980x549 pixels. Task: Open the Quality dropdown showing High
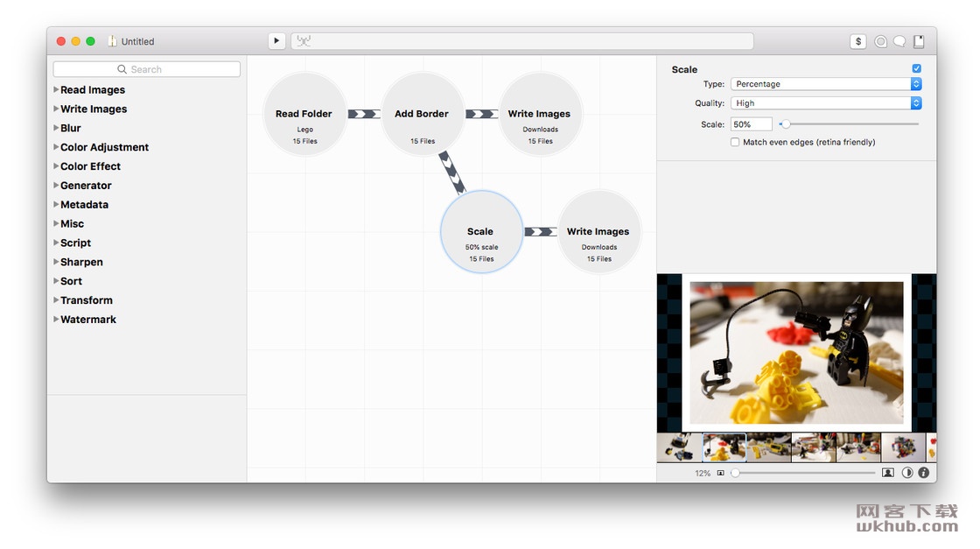(826, 103)
